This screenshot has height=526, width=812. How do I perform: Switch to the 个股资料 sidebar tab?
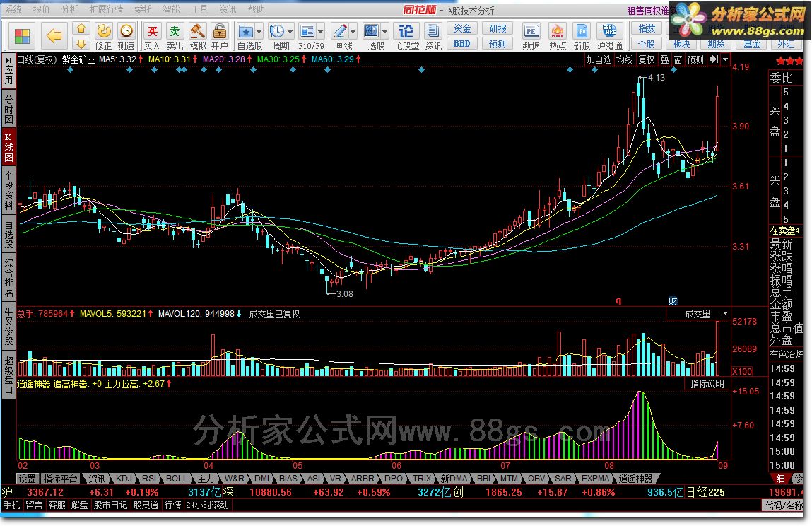tap(8, 190)
